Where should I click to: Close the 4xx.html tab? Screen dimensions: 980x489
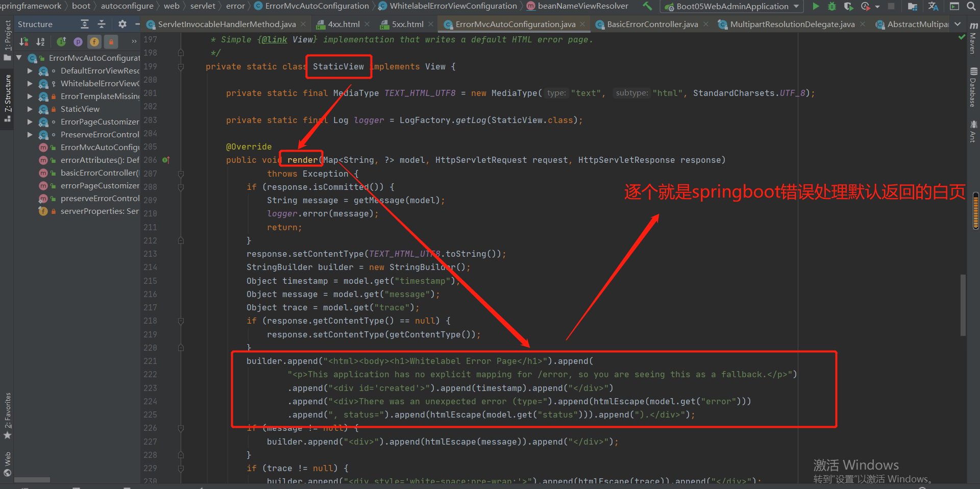pyautogui.click(x=367, y=24)
